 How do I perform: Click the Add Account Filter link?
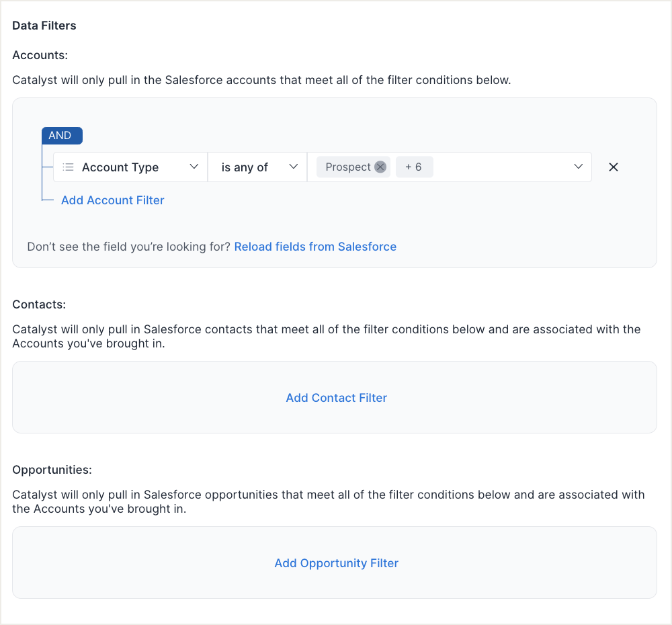113,200
